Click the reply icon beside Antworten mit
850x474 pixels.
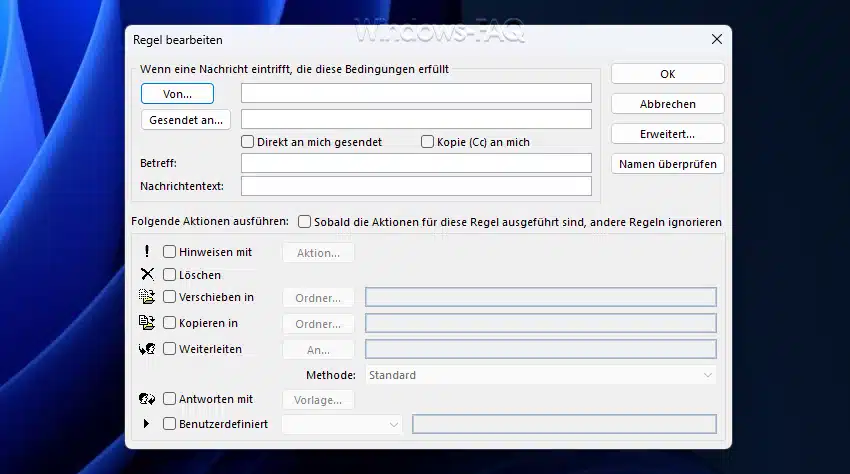point(147,399)
